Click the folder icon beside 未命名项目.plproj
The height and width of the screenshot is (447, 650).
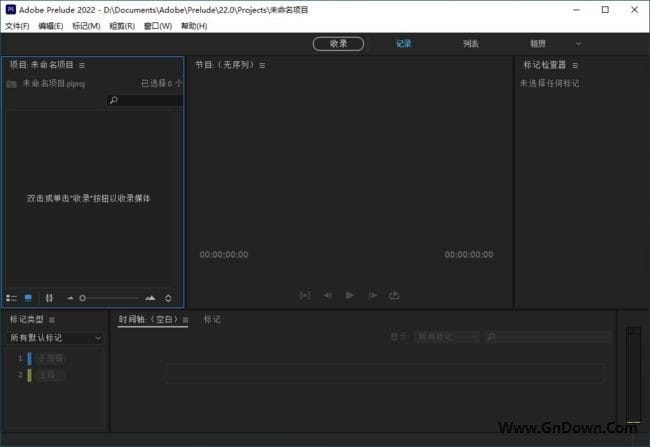click(x=12, y=84)
